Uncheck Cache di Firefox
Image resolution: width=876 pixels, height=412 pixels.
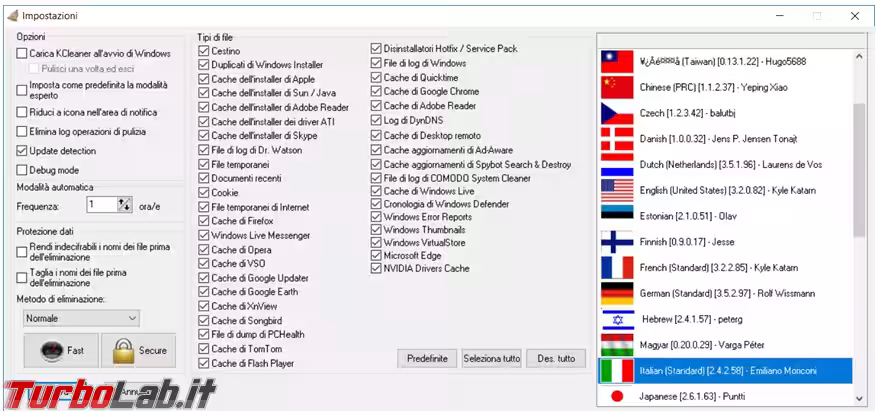pyautogui.click(x=203, y=221)
